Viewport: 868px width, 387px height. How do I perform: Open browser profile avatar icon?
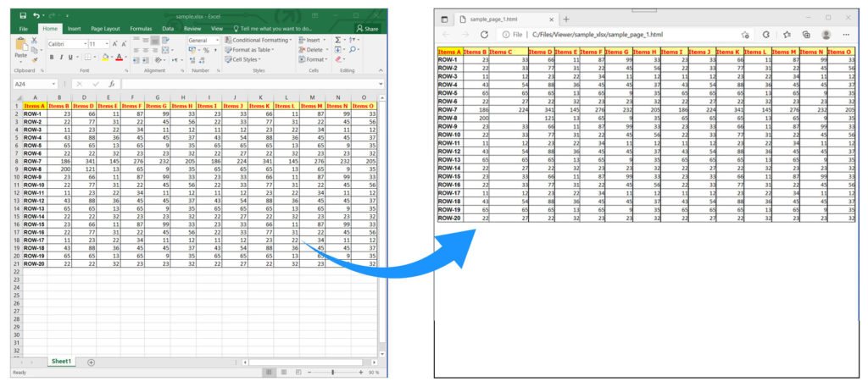coord(826,35)
